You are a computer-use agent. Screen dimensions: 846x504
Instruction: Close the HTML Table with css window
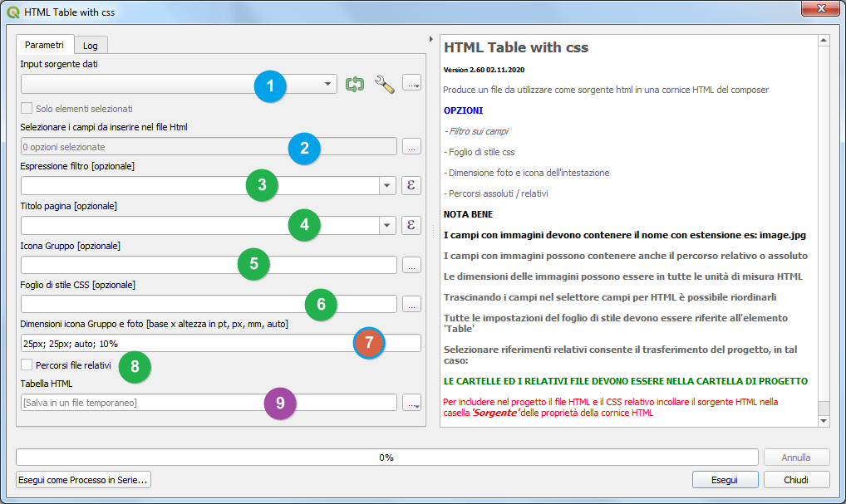click(820, 8)
